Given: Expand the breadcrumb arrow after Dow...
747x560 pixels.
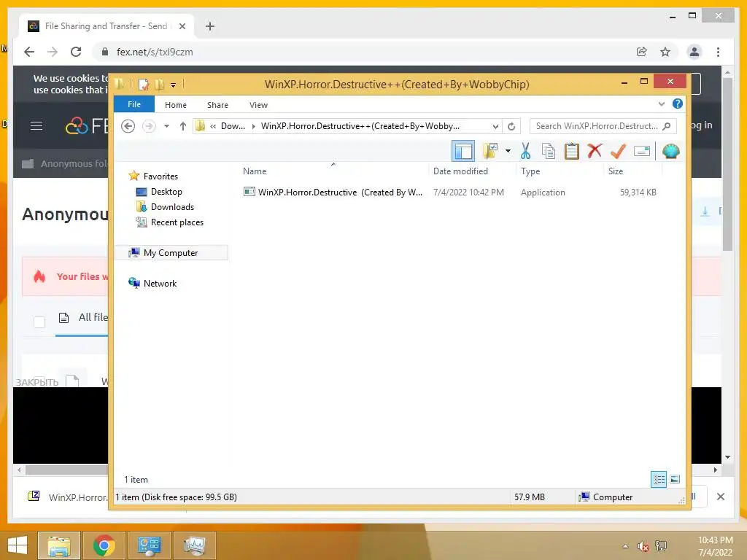Looking at the screenshot, I should coord(253,126).
